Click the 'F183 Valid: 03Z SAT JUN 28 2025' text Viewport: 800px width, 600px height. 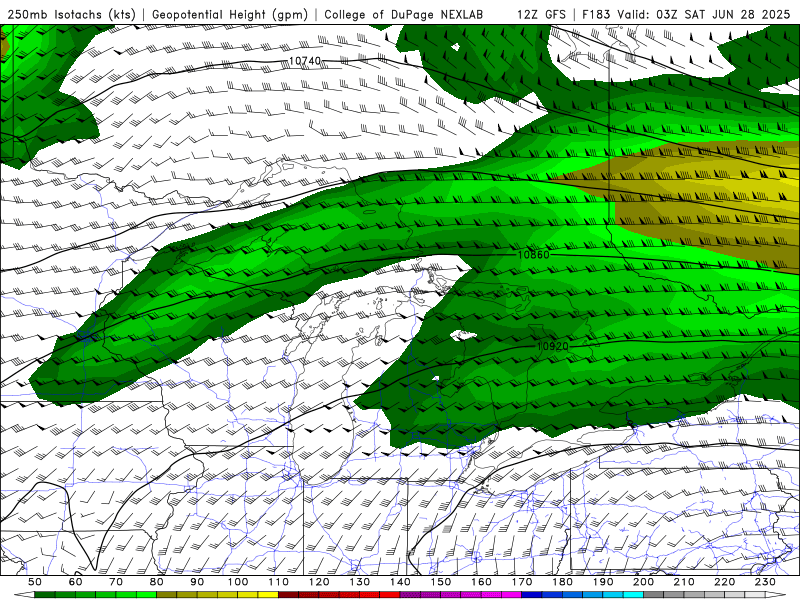tap(686, 14)
